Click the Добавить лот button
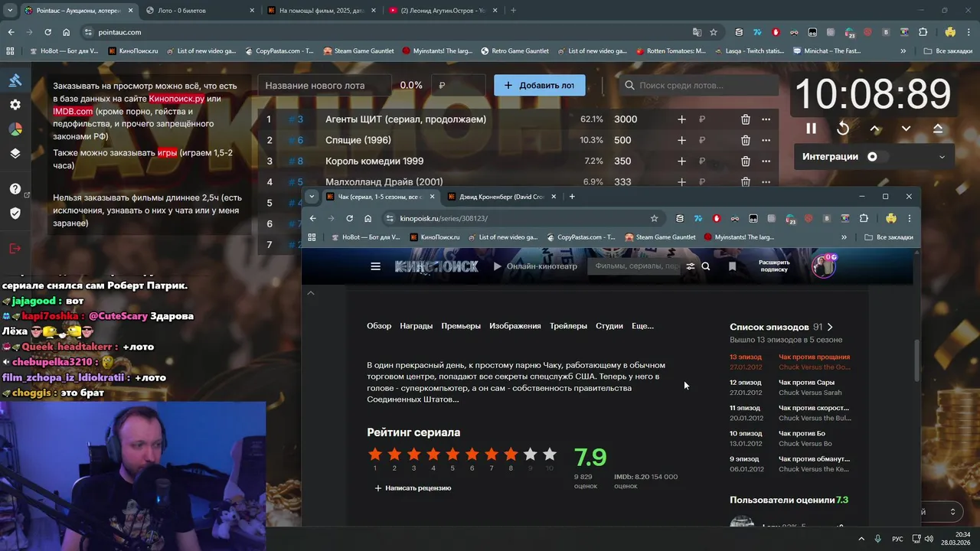 click(540, 85)
